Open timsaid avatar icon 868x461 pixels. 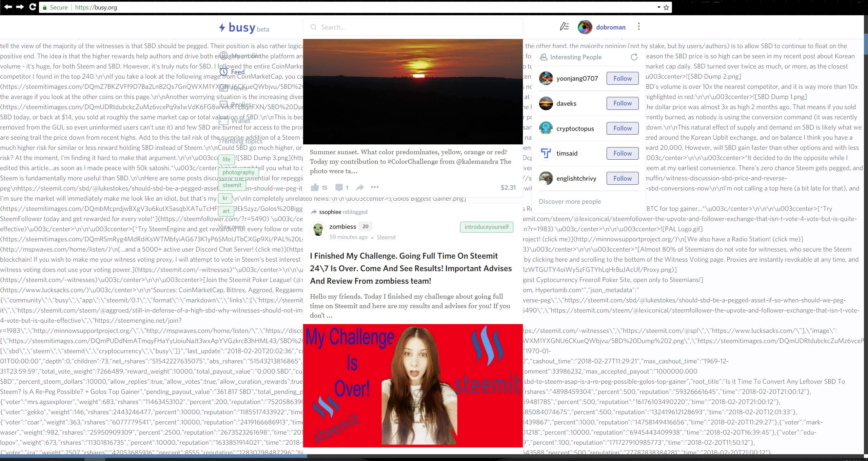pos(546,153)
